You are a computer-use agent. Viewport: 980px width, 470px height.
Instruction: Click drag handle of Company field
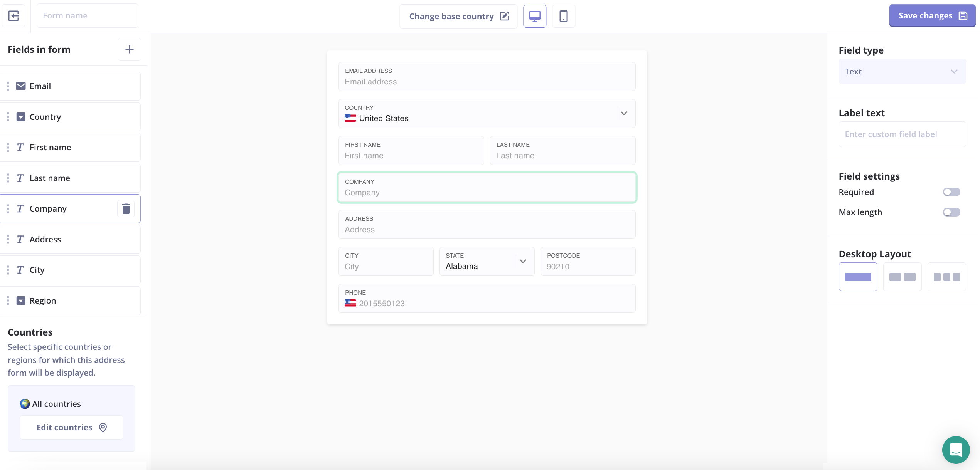(8, 209)
